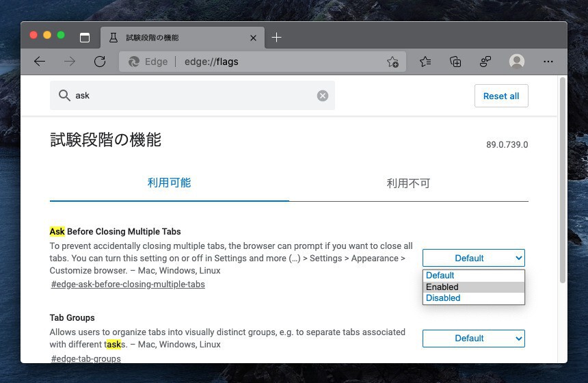Choose Disabled in the open dropdown list

474,298
